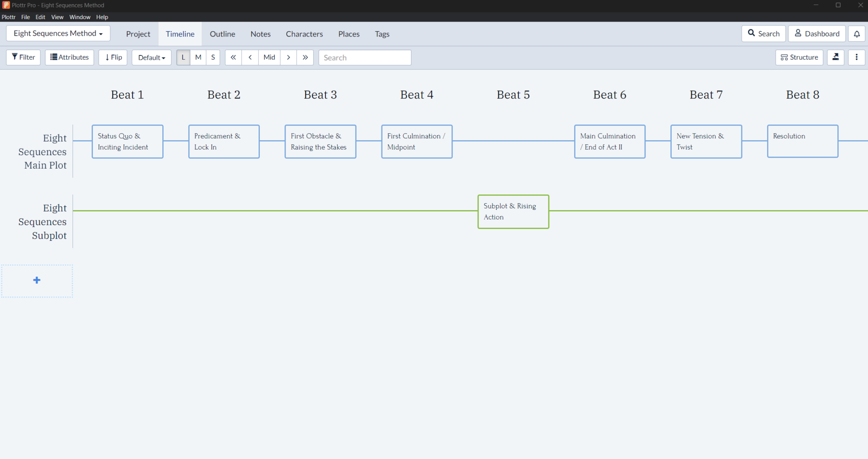Click the Beat 3 heading
This screenshot has height=459, width=868.
(320, 95)
